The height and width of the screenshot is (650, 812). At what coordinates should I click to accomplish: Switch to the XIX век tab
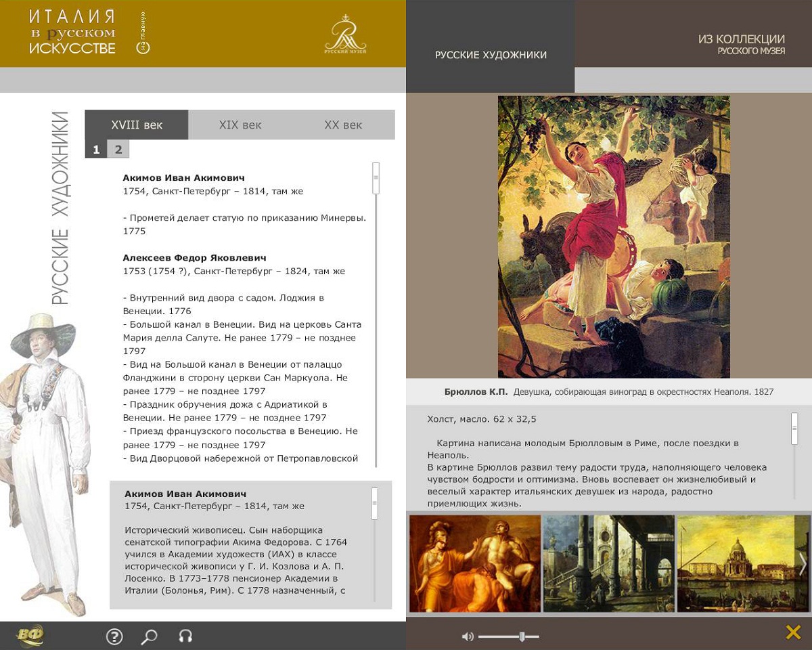[240, 125]
